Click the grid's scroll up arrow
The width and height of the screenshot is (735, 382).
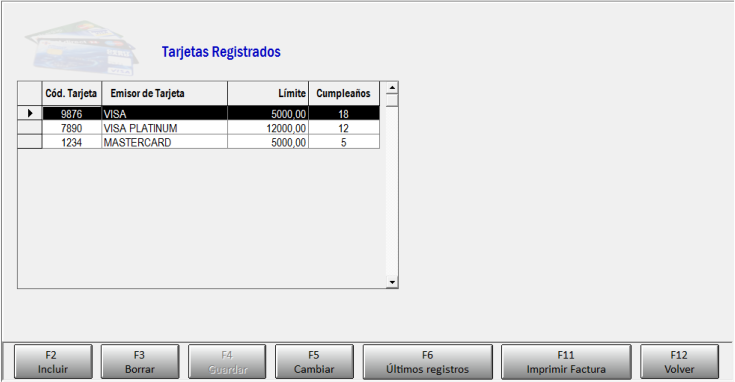[x=392, y=88]
